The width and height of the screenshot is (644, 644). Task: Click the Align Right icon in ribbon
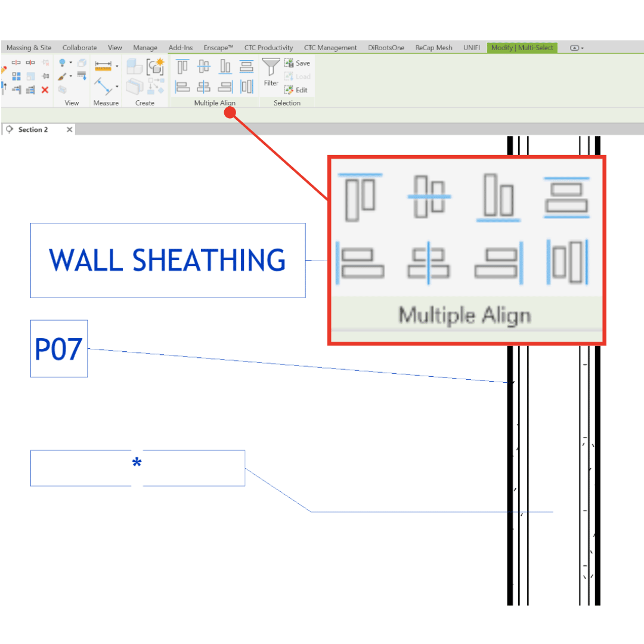coord(225,87)
